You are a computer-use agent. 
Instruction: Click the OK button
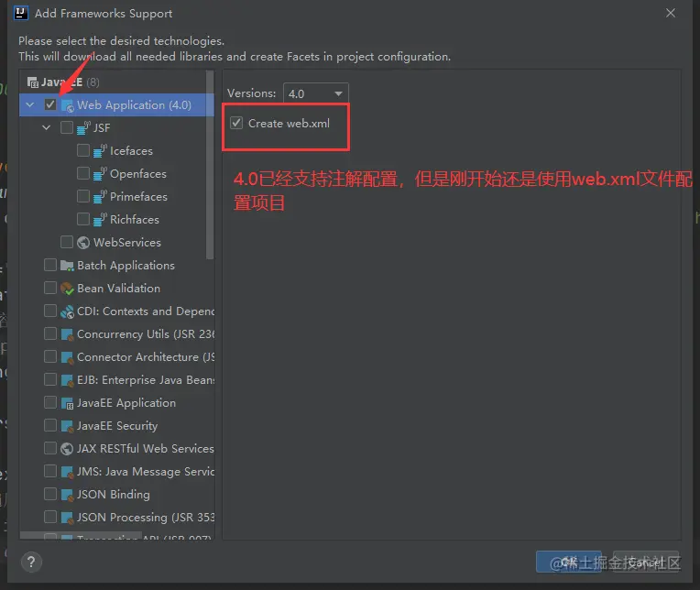pos(568,562)
